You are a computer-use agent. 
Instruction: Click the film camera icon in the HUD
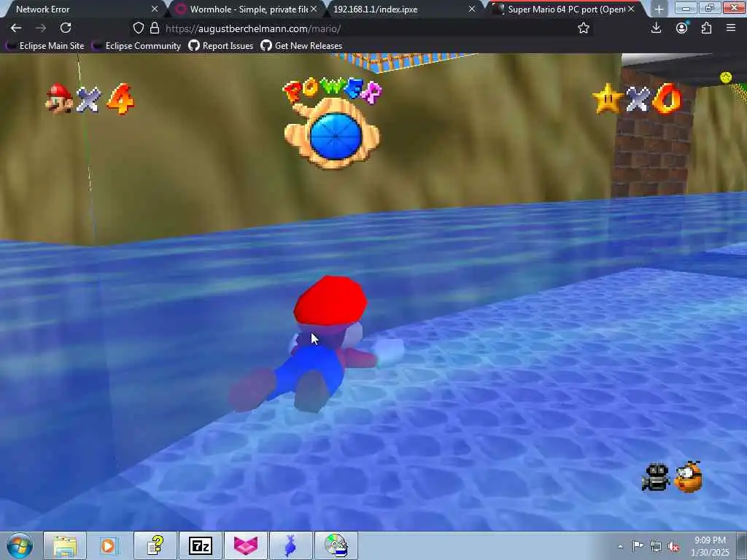[656, 477]
